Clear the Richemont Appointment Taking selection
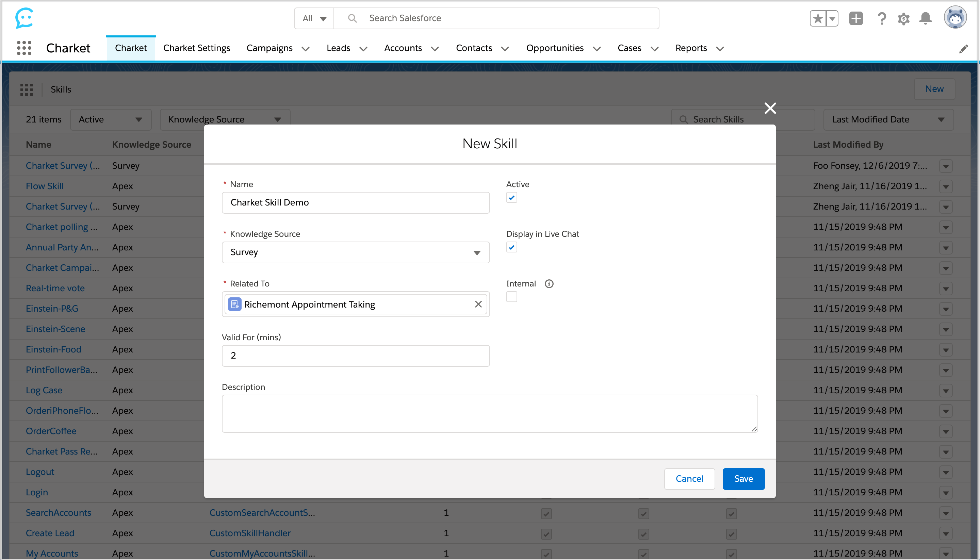The width and height of the screenshot is (980, 560). [478, 304]
